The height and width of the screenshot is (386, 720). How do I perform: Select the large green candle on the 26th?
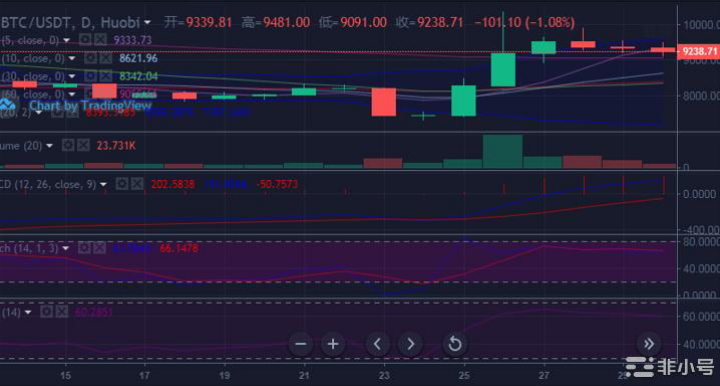pos(503,70)
